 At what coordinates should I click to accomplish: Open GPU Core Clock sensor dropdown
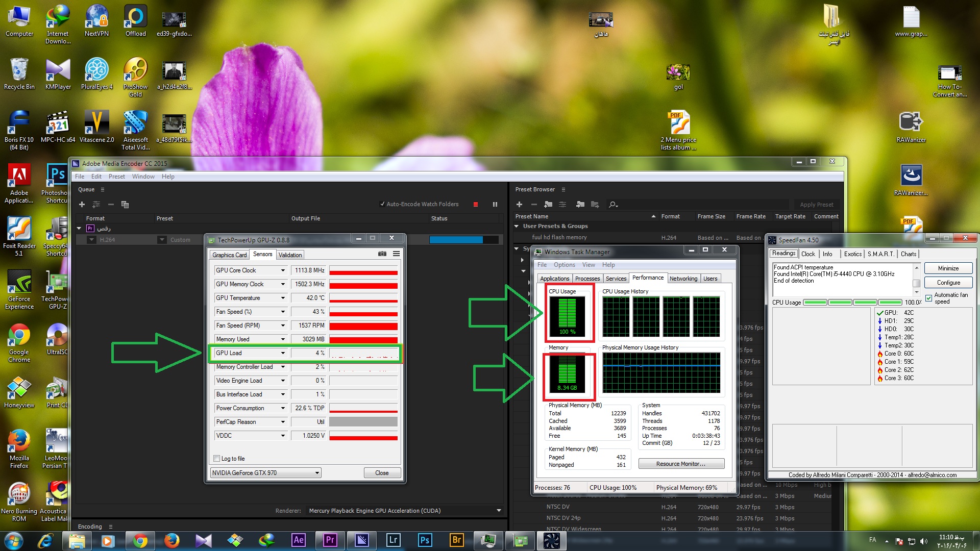click(283, 270)
